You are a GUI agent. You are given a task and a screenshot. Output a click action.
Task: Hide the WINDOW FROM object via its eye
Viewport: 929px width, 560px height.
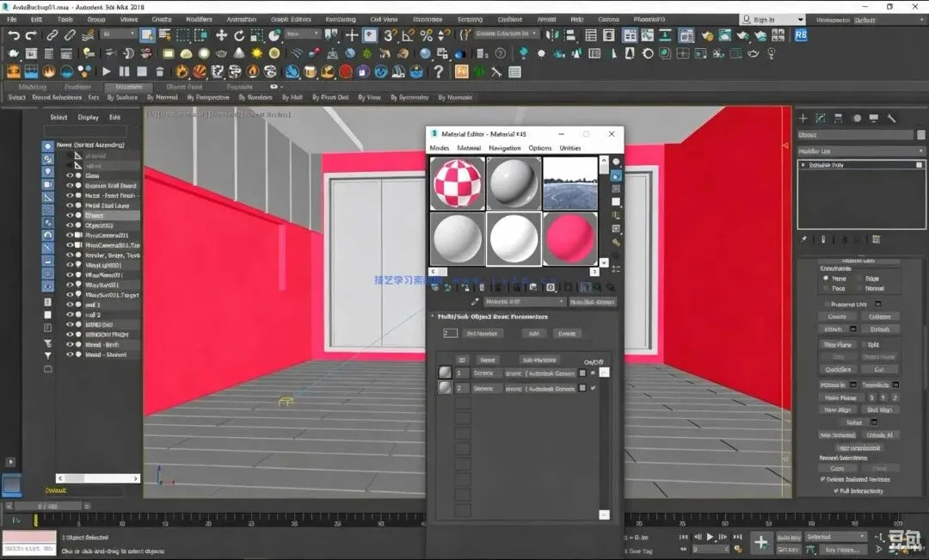point(70,335)
